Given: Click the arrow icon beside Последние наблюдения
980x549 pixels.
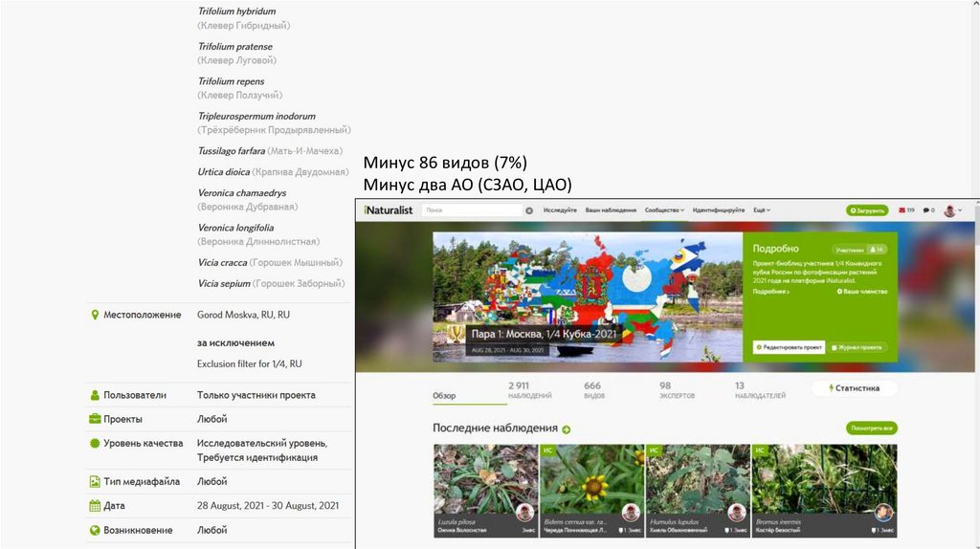Looking at the screenshot, I should point(567,429).
